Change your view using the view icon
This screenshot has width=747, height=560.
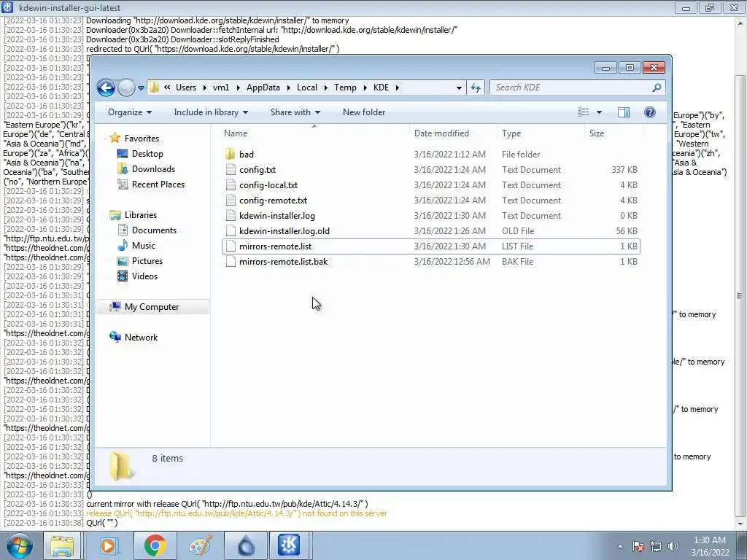583,112
